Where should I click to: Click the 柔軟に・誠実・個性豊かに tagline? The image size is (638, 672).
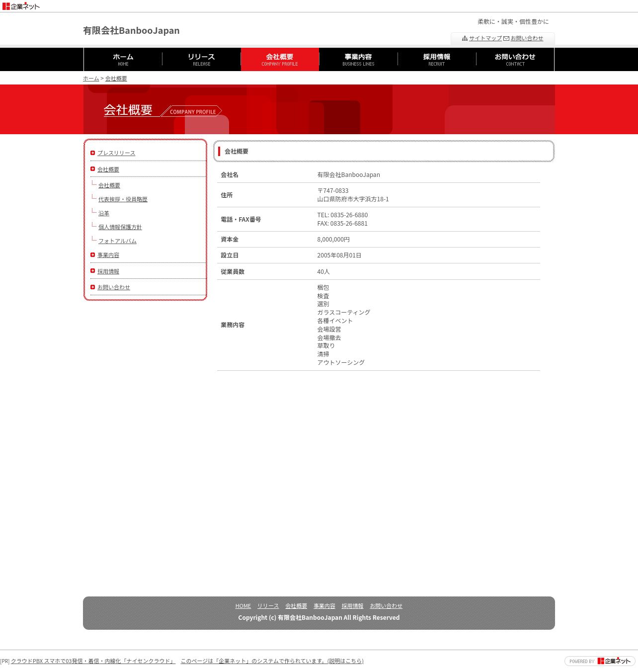point(513,22)
